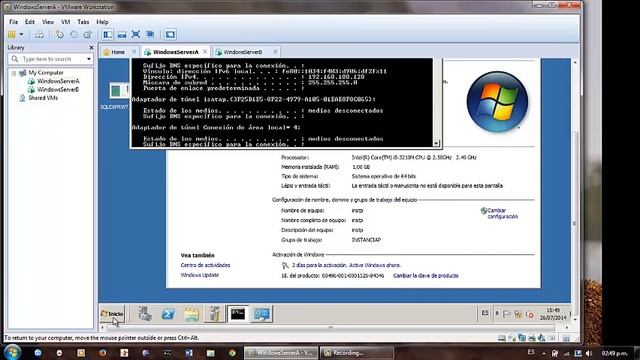Click the VMware power/suspend toolbar icon
Image resolution: width=640 pixels, height=360 pixels.
point(12,35)
